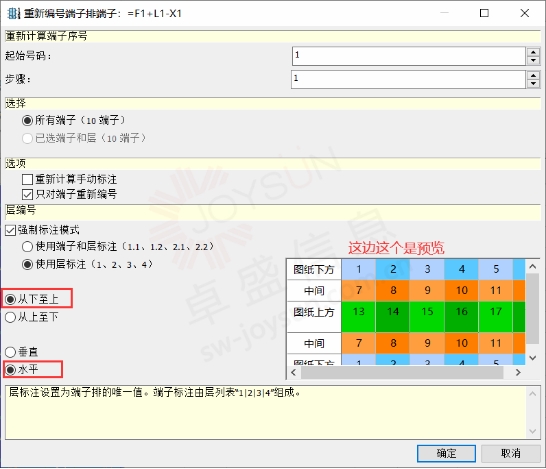Decrease the 步骤 value with down arrow
546x469 pixels.
tap(533, 84)
